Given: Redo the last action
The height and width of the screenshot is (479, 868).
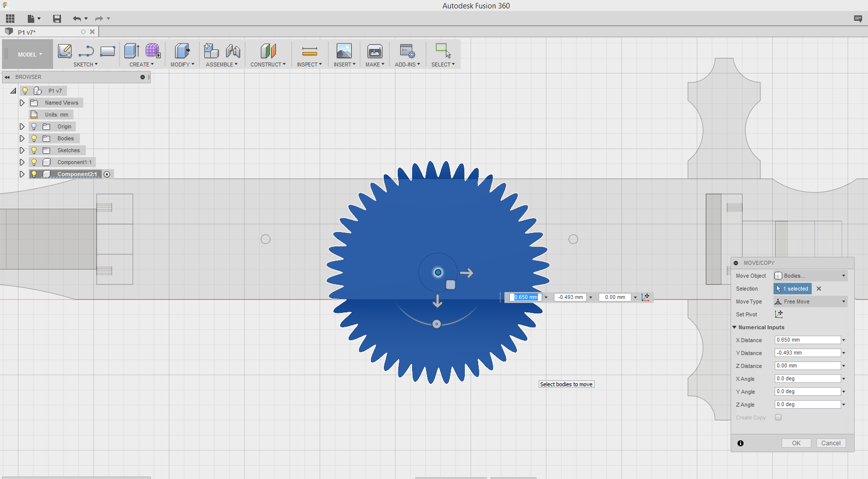Looking at the screenshot, I should 99,19.
